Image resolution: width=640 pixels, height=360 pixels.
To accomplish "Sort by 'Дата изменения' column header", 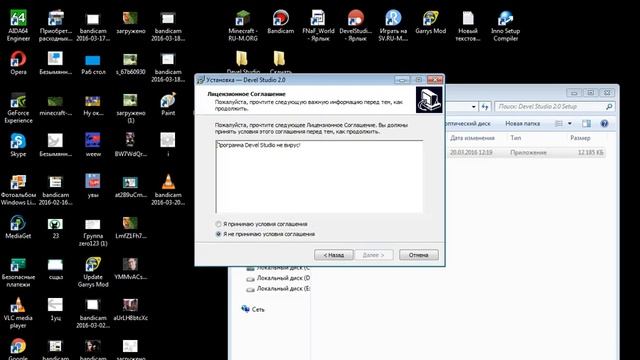I will tap(473, 138).
